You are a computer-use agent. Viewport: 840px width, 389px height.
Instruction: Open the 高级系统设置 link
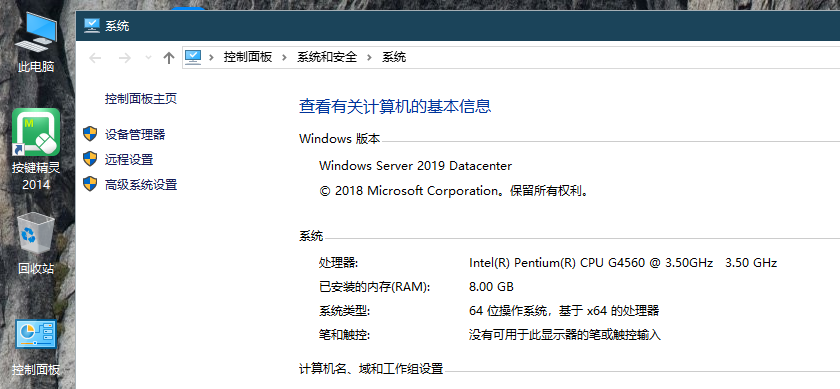(x=141, y=185)
